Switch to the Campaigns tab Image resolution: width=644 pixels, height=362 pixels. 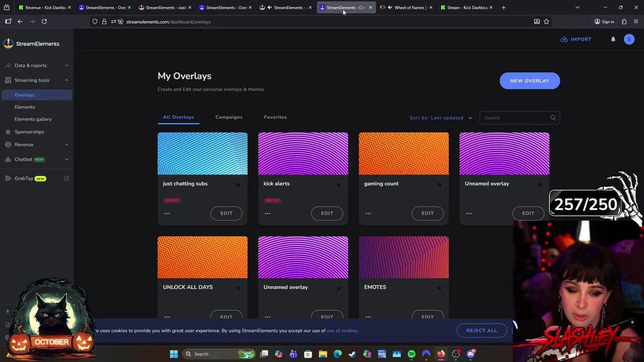click(229, 117)
